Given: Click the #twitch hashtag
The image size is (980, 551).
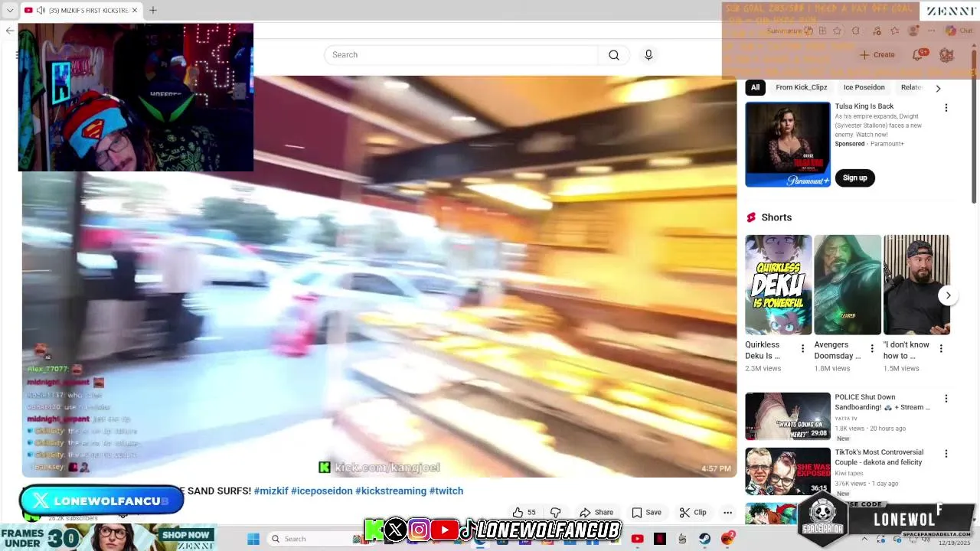Looking at the screenshot, I should pyautogui.click(x=446, y=491).
